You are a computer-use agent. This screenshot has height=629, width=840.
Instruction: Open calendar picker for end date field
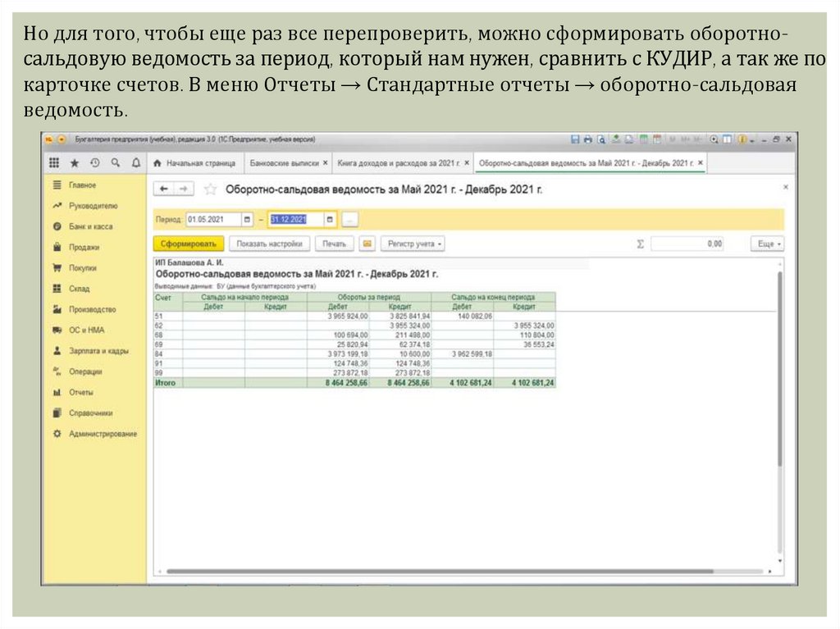coord(330,220)
